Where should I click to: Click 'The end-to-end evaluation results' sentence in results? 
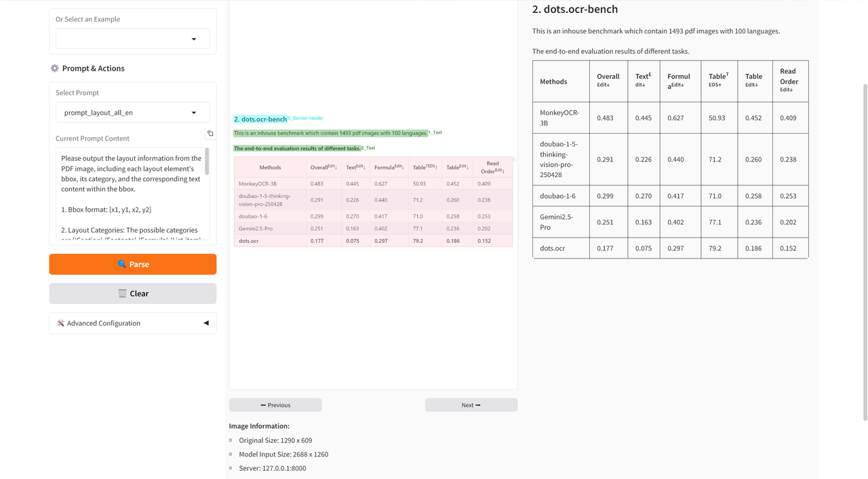pos(610,52)
